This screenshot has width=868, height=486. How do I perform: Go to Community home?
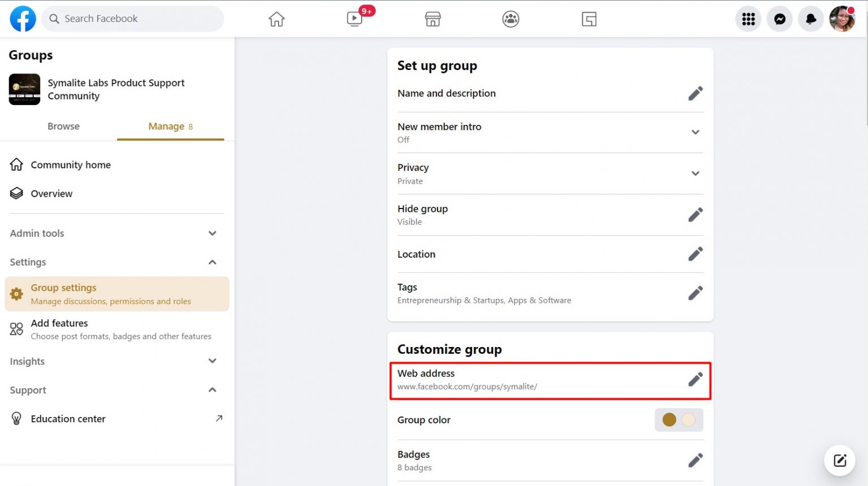pos(71,164)
